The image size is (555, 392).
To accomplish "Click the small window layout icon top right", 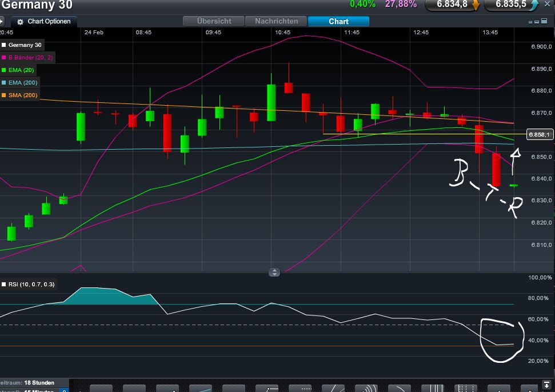I will coord(530,22).
